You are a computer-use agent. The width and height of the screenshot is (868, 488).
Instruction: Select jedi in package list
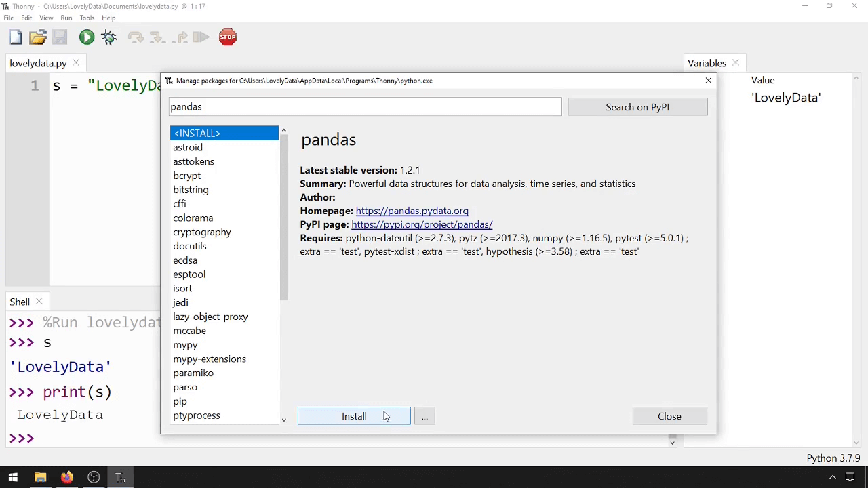tap(224, 302)
